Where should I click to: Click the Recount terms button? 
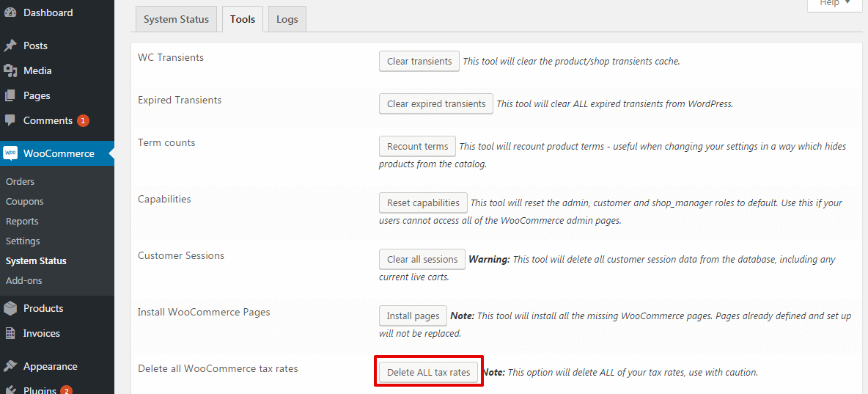[417, 146]
